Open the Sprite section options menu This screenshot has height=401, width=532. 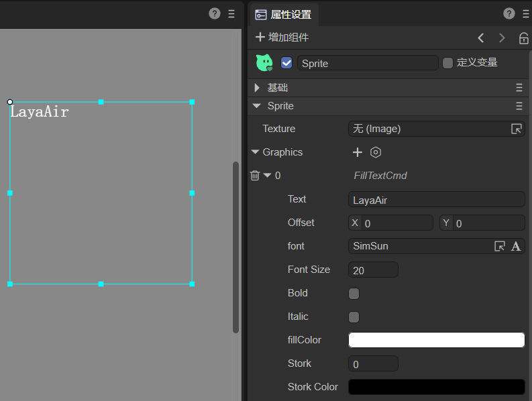pyautogui.click(x=519, y=106)
